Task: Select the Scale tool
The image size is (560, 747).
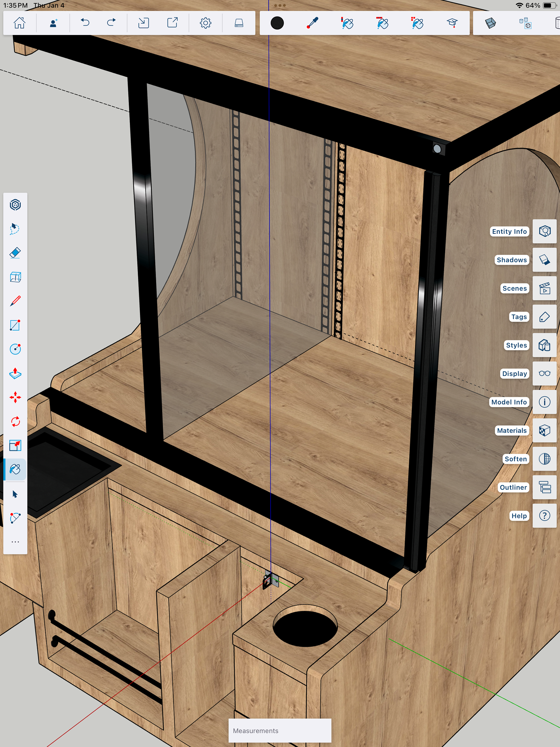Action: point(15,445)
